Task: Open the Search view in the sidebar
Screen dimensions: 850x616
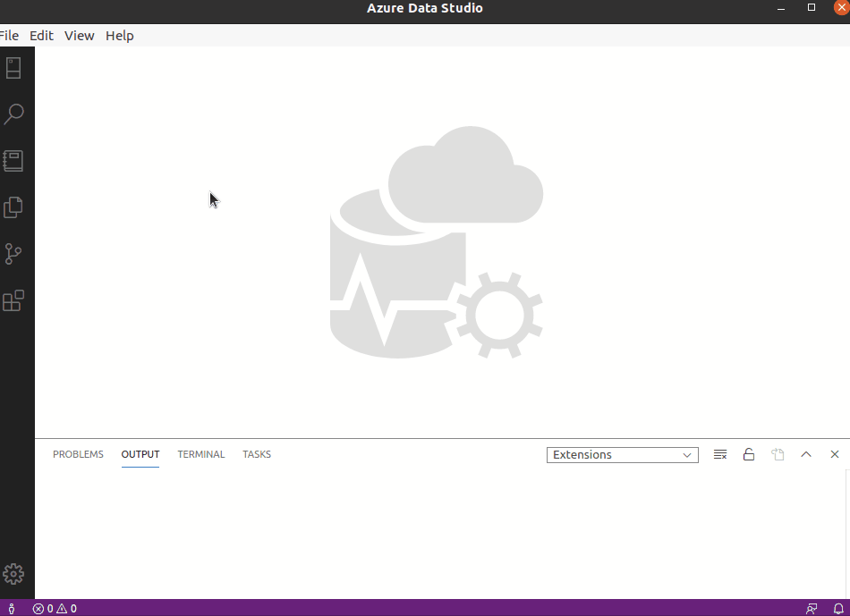Action: click(x=13, y=114)
